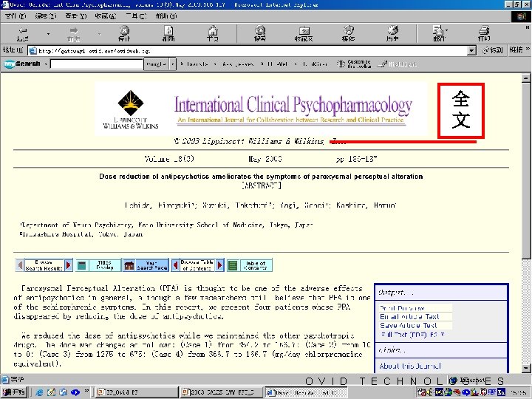Open the 文件(F) File menu
Screen dimensions: 532x399
pos(16,16)
